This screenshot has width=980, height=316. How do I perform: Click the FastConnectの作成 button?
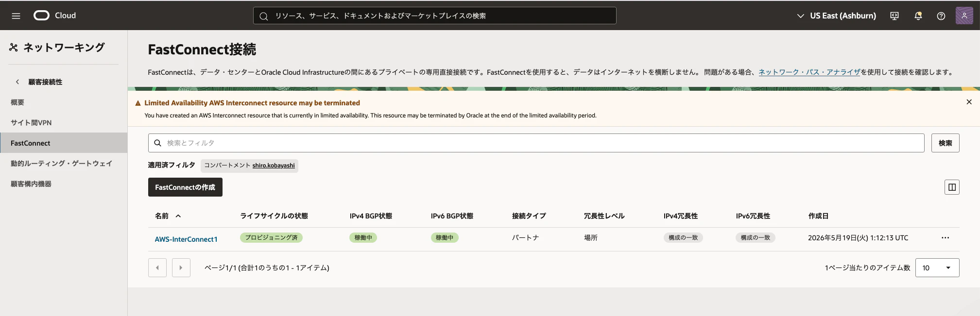click(185, 187)
